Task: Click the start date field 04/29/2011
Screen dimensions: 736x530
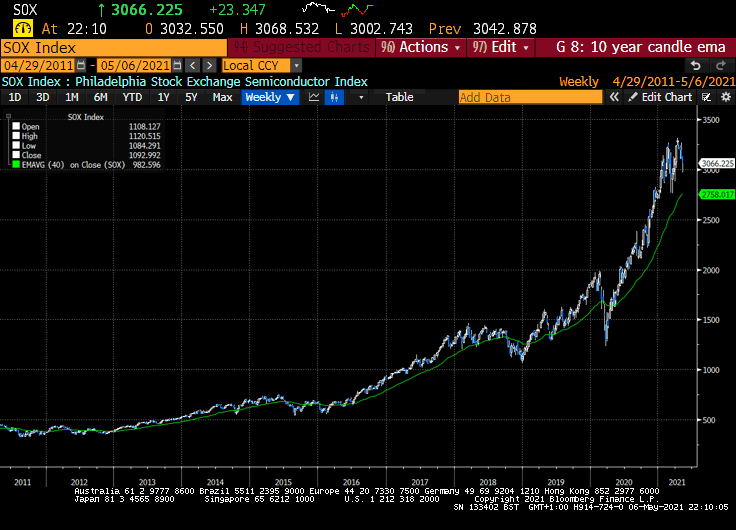Action: point(38,66)
